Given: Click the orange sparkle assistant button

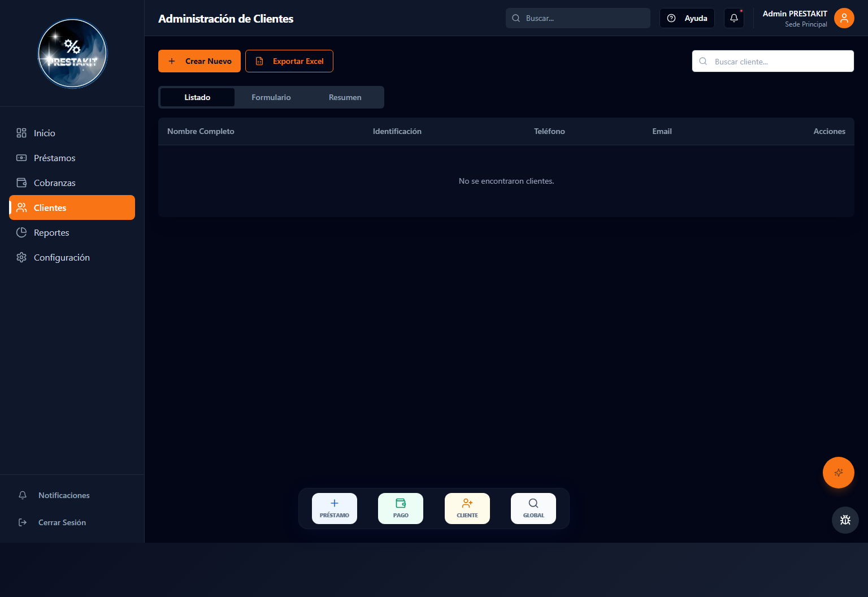Looking at the screenshot, I should point(839,473).
